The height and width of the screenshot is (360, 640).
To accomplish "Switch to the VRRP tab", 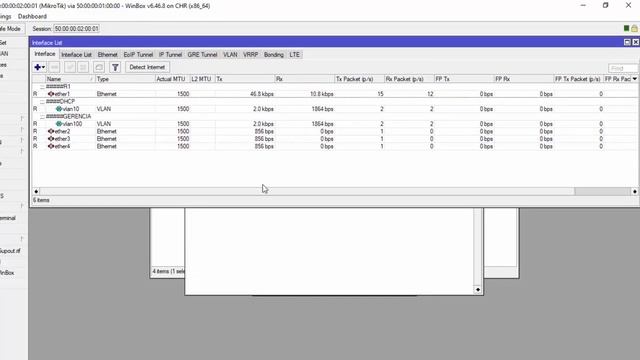I will tap(251, 54).
